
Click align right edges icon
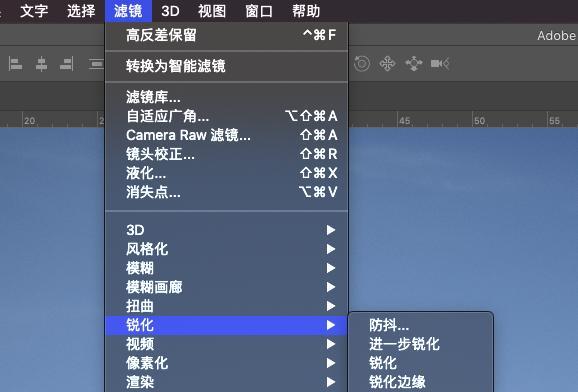(x=66, y=64)
